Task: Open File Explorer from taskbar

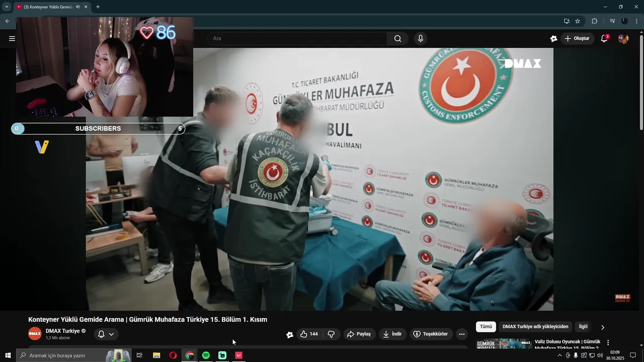Action: (x=156, y=355)
